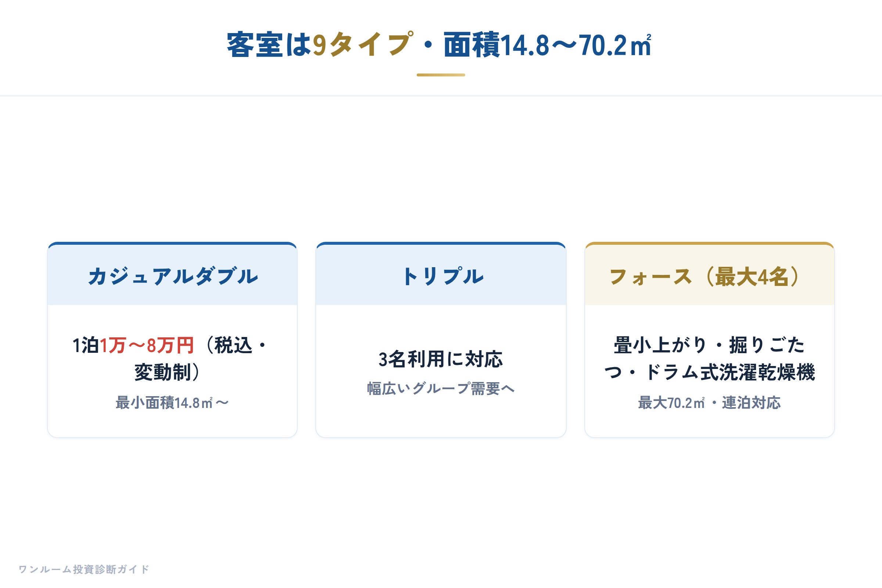Select the ドラム式洗濯乾燥機 text line
882x588 pixels.
click(x=730, y=372)
